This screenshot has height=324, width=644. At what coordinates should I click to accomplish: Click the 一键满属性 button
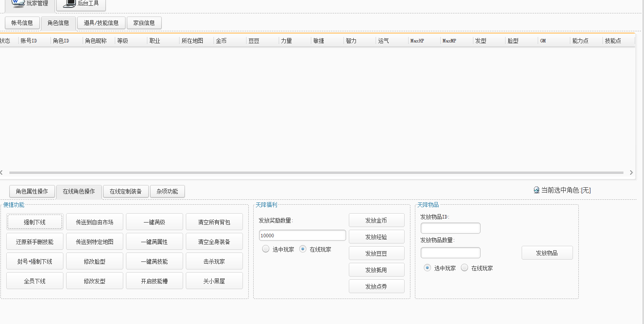(x=155, y=242)
